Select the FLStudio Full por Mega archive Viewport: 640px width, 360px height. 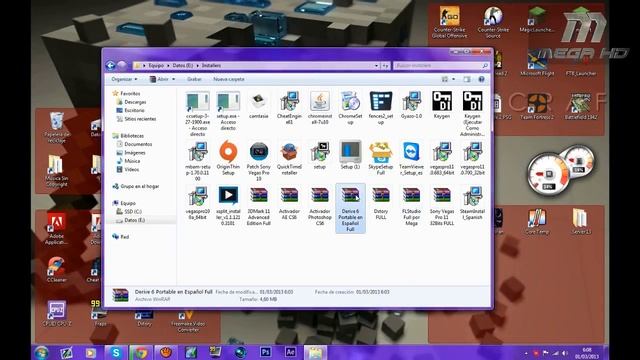point(411,206)
